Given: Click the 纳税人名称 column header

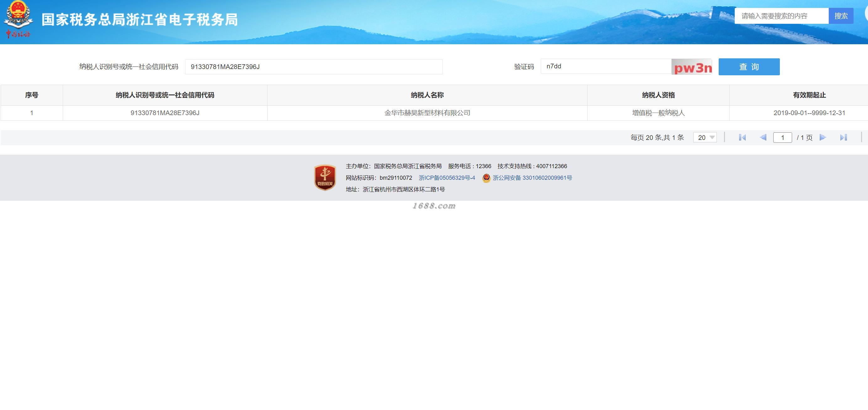Looking at the screenshot, I should click(x=427, y=95).
